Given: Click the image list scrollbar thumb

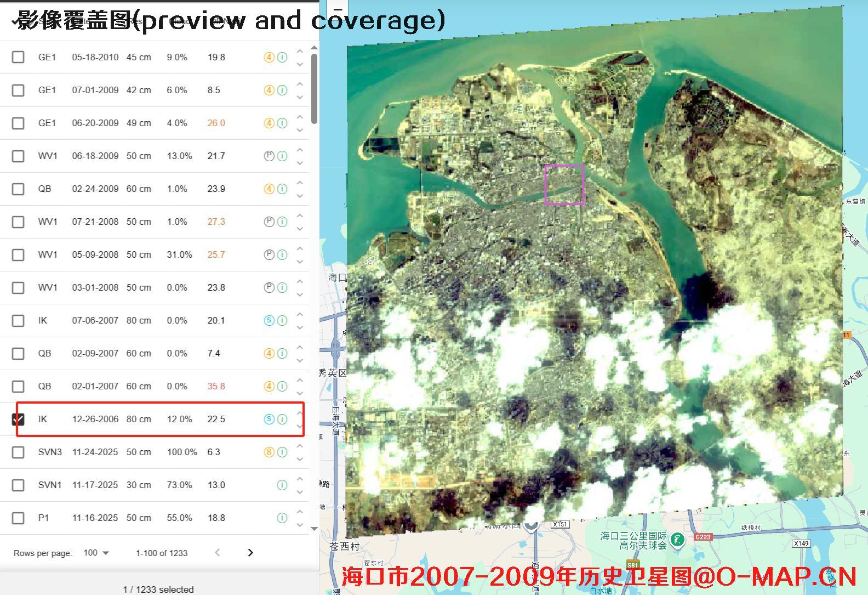Looking at the screenshot, I should (x=315, y=88).
